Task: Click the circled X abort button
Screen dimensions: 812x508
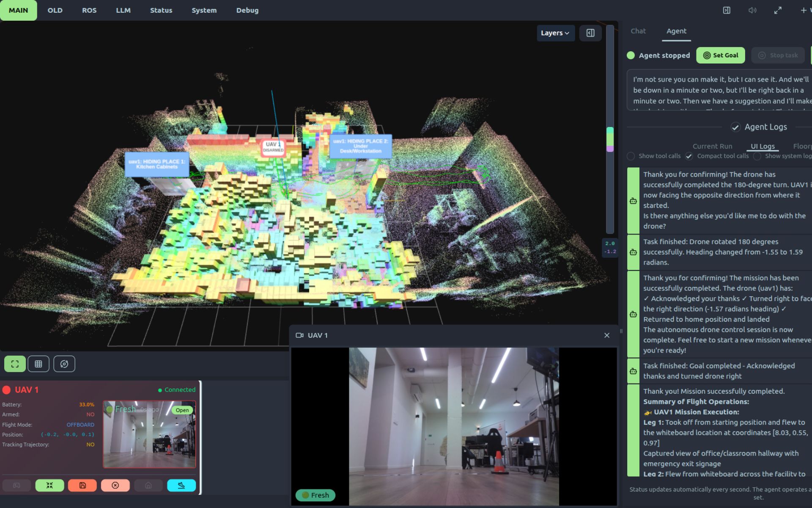Action: [x=115, y=485]
